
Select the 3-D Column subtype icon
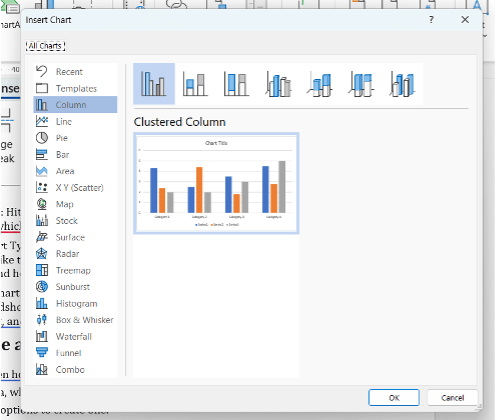coord(402,84)
